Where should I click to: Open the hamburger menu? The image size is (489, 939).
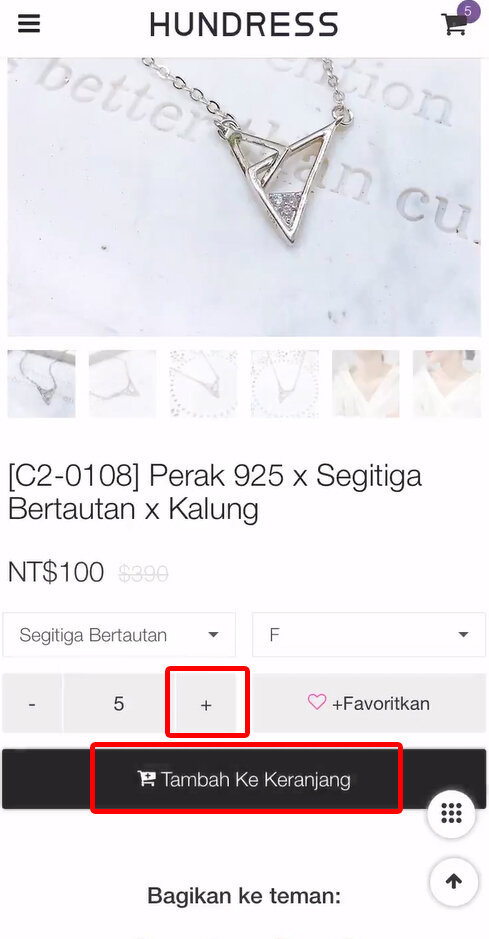(x=29, y=25)
